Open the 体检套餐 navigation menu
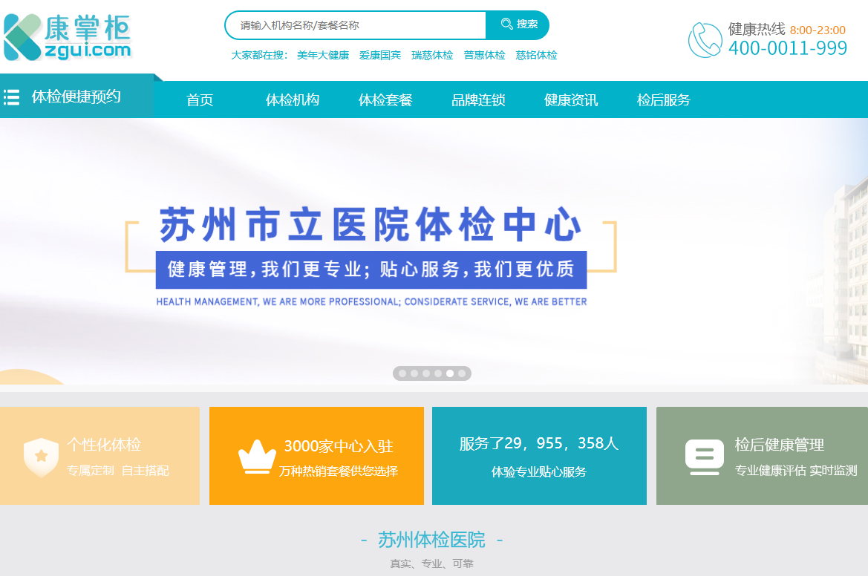 [385, 99]
